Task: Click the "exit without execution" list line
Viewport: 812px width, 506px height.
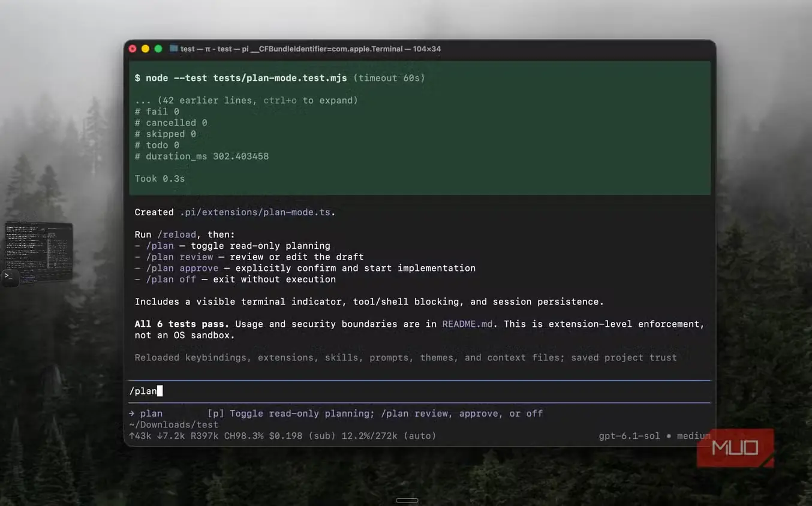Action: (x=236, y=279)
